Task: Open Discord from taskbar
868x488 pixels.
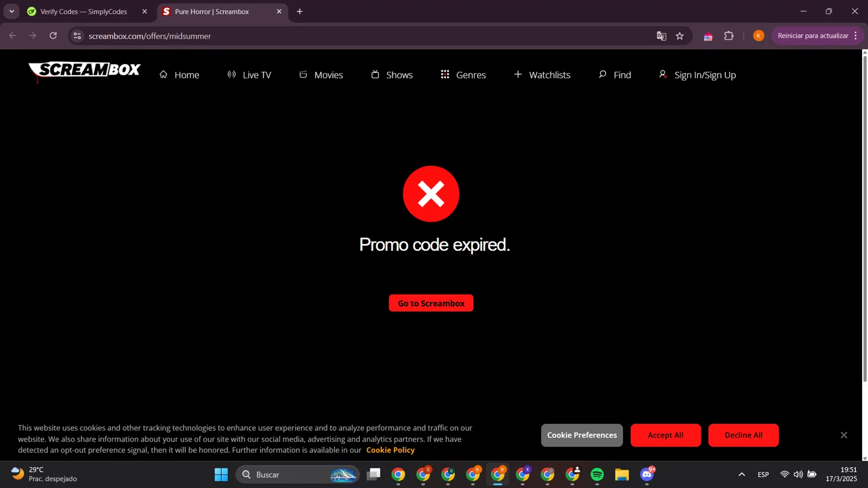Action: click(x=648, y=475)
